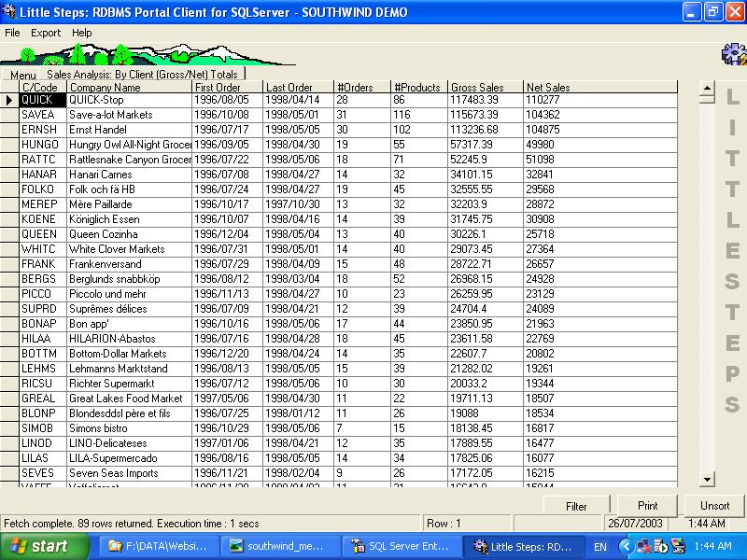The height and width of the screenshot is (560, 747).
Task: Click the 26/07/2003 date in status bar
Action: pyautogui.click(x=635, y=524)
